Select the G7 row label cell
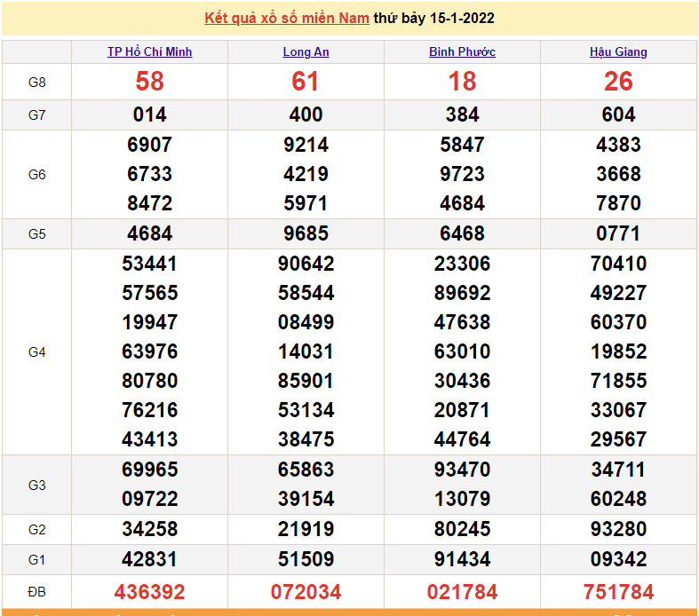The width and height of the screenshot is (699, 616). (x=36, y=115)
